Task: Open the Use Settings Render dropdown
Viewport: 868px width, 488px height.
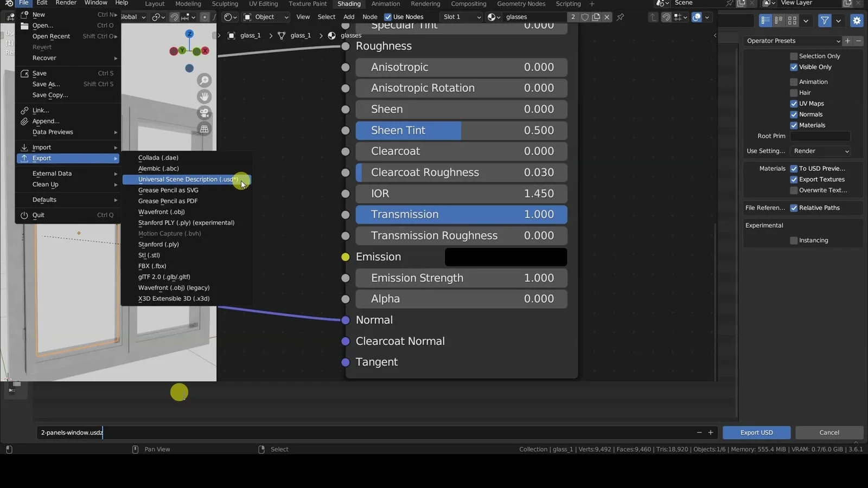Action: coord(821,151)
